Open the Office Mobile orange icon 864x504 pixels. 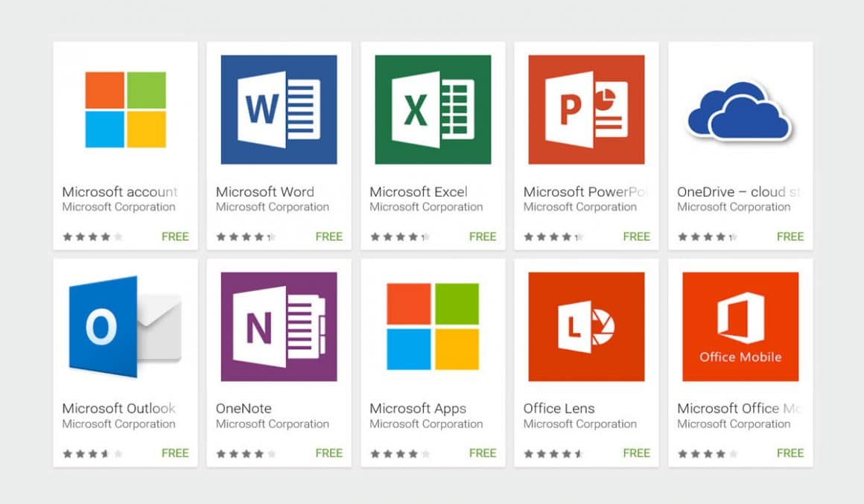pyautogui.click(x=740, y=327)
